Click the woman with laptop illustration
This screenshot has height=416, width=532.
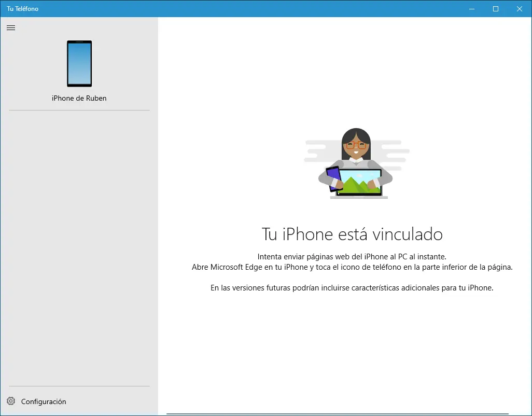click(x=356, y=163)
